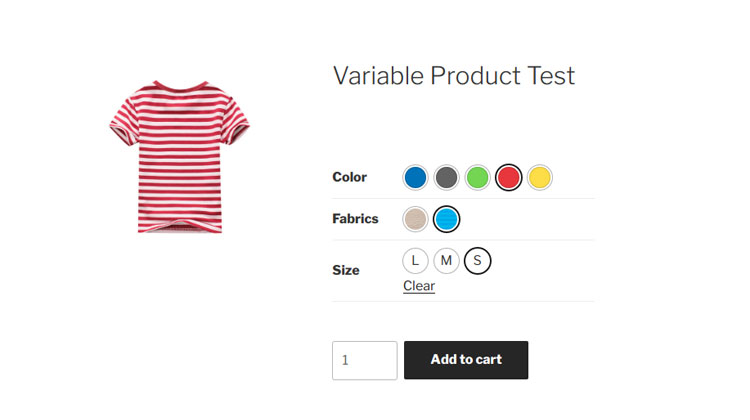Clear the selected variations
The height and width of the screenshot is (420, 750).
(x=419, y=286)
